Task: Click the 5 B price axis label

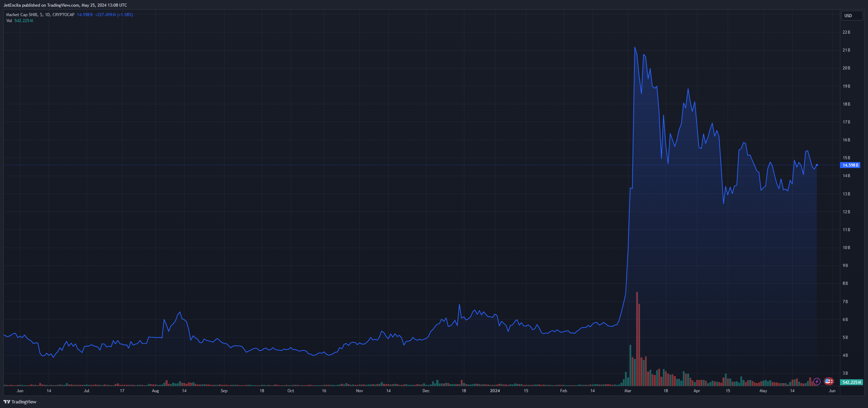Action: pos(845,337)
